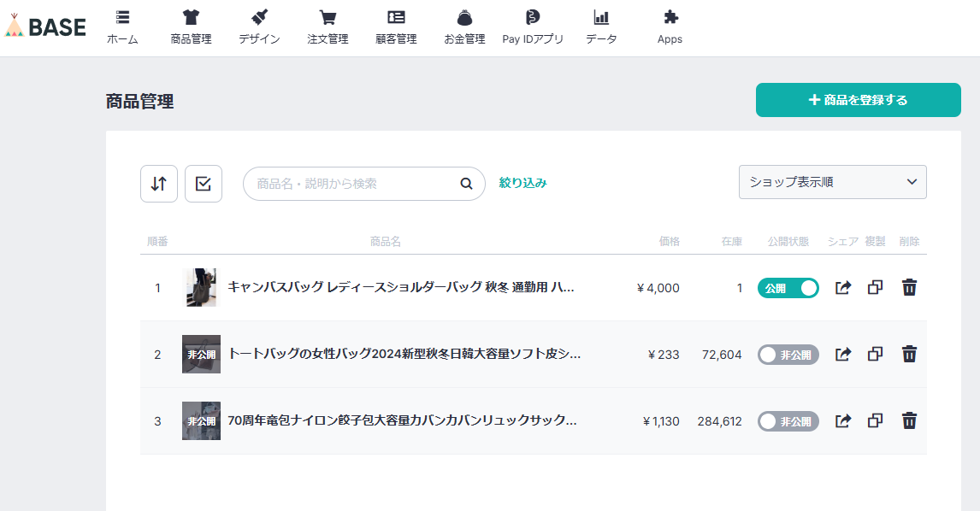Delete the キャンバスバッグ product
Image resolution: width=980 pixels, height=511 pixels.
(x=909, y=287)
